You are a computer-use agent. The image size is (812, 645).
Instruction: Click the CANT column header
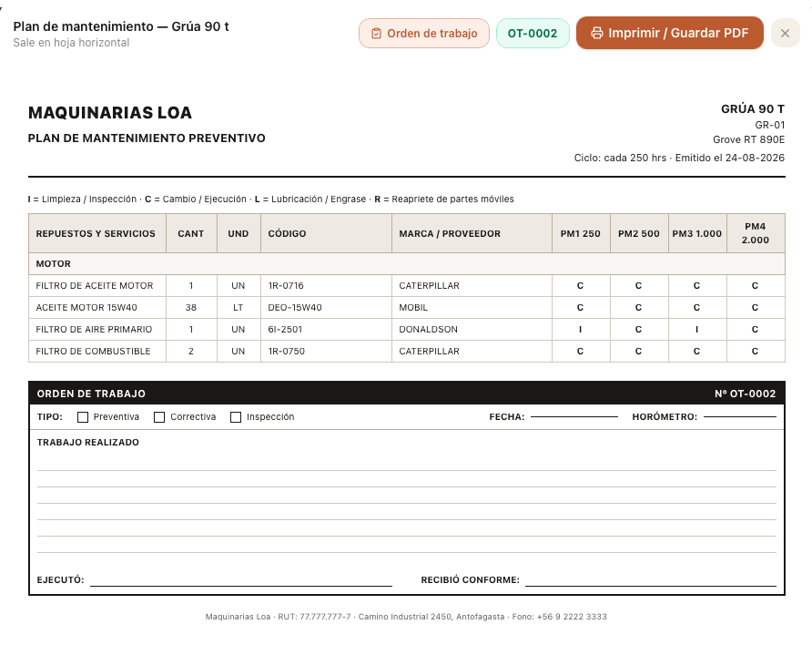tap(191, 233)
